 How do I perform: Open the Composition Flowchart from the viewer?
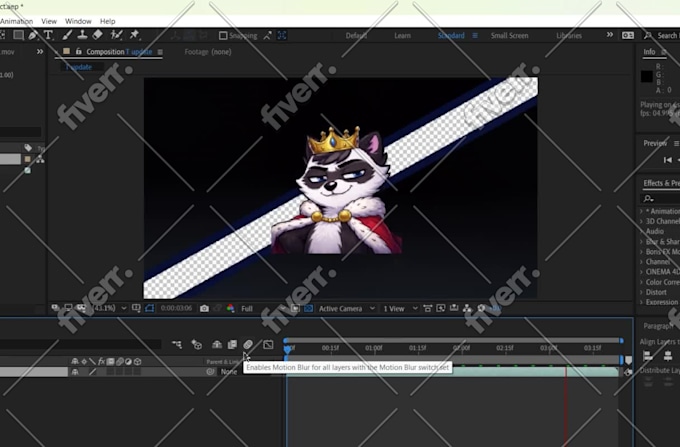point(467,308)
